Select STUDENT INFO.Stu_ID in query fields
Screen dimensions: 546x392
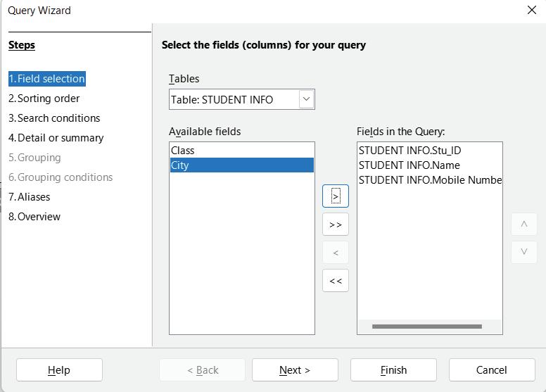point(410,151)
